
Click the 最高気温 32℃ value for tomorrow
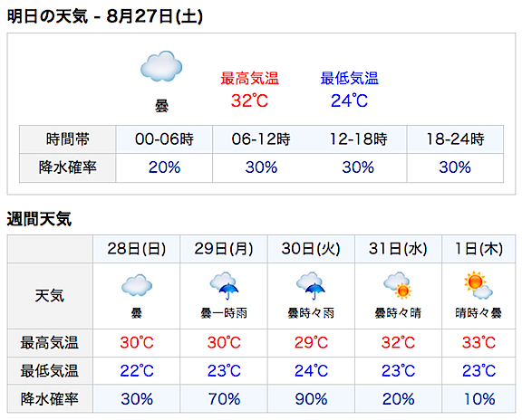point(250,100)
